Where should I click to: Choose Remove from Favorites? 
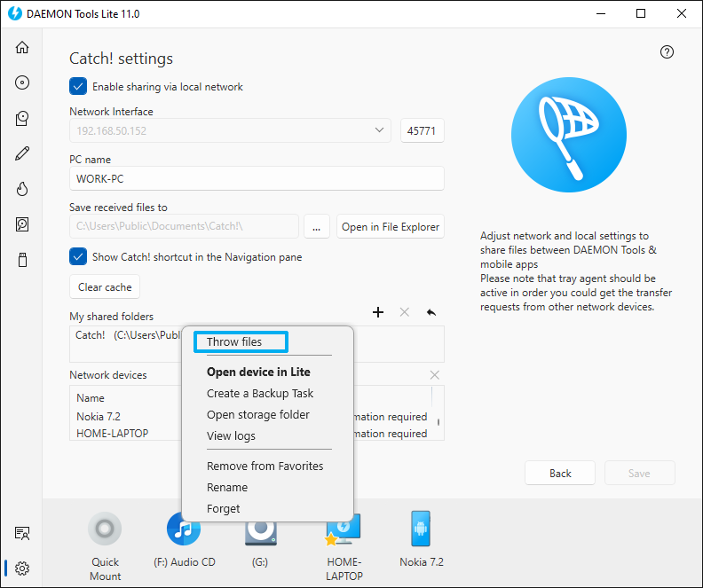point(265,466)
